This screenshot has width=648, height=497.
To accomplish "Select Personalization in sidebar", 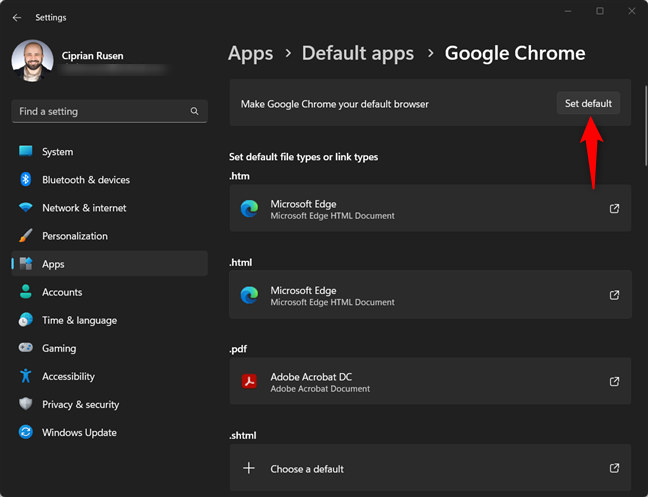I will [x=110, y=236].
